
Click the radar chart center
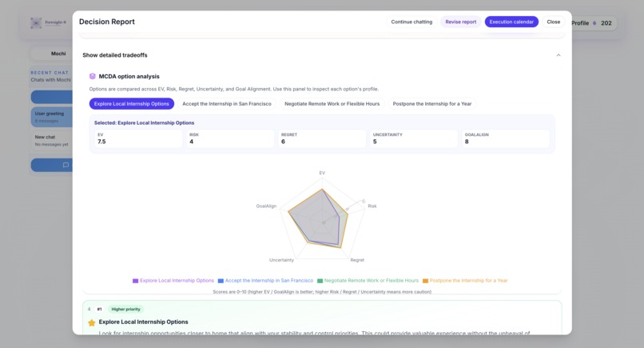(x=324, y=222)
